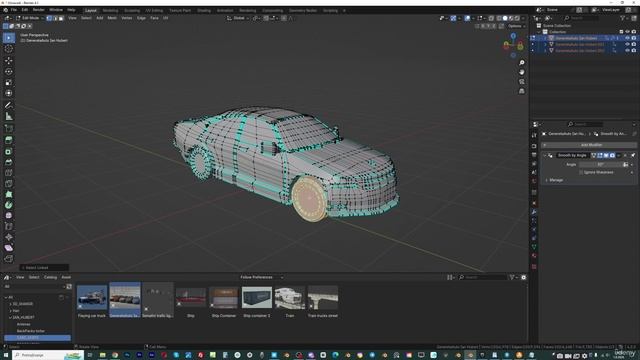Select the Poly Build tool

9,194
